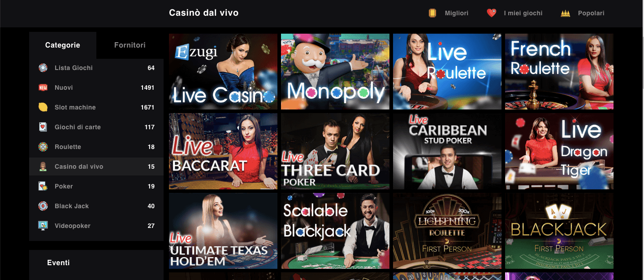Open the French Roulette game tile

pyautogui.click(x=559, y=71)
